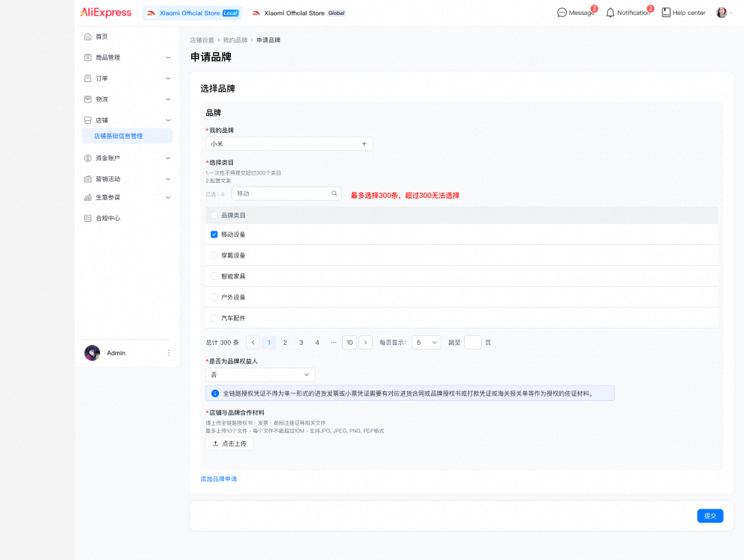
Task: Uncheck the 移动设备 checkbox
Action: pos(214,234)
